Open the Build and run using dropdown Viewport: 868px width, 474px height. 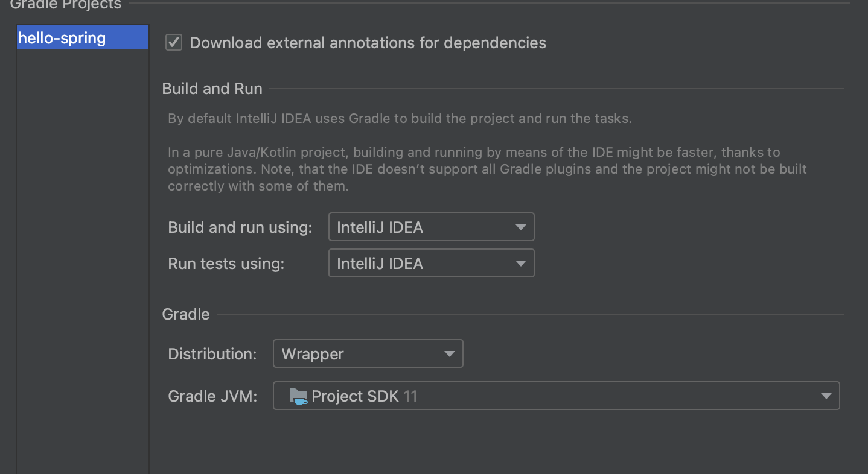pyautogui.click(x=431, y=227)
